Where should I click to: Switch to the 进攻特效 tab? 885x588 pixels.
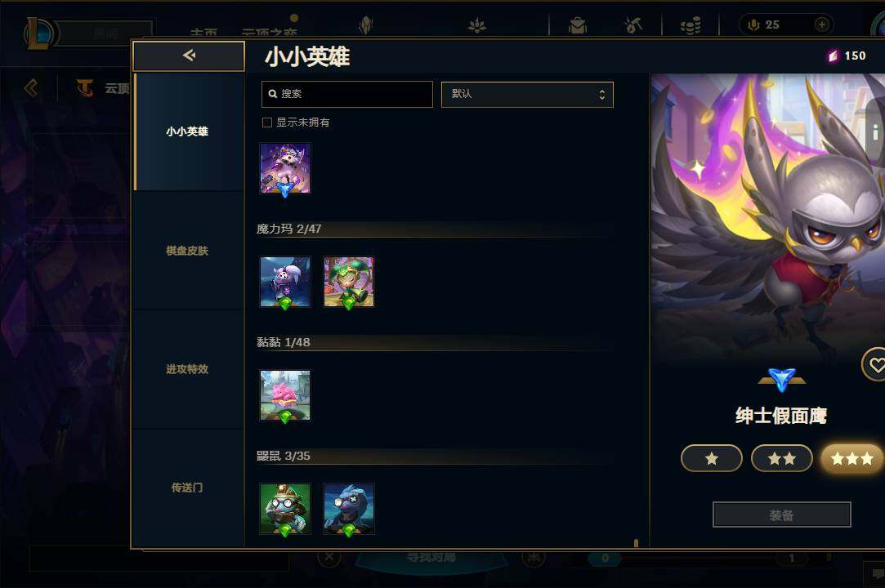[x=187, y=369]
